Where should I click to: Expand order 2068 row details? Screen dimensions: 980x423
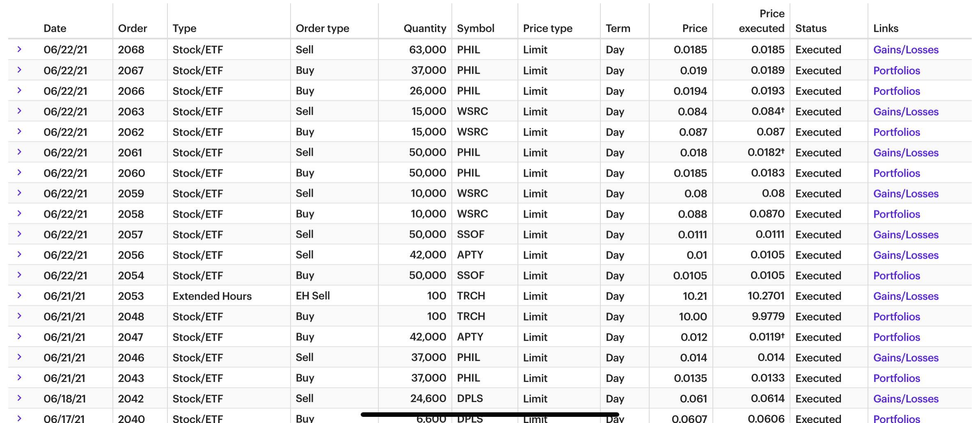(19, 49)
